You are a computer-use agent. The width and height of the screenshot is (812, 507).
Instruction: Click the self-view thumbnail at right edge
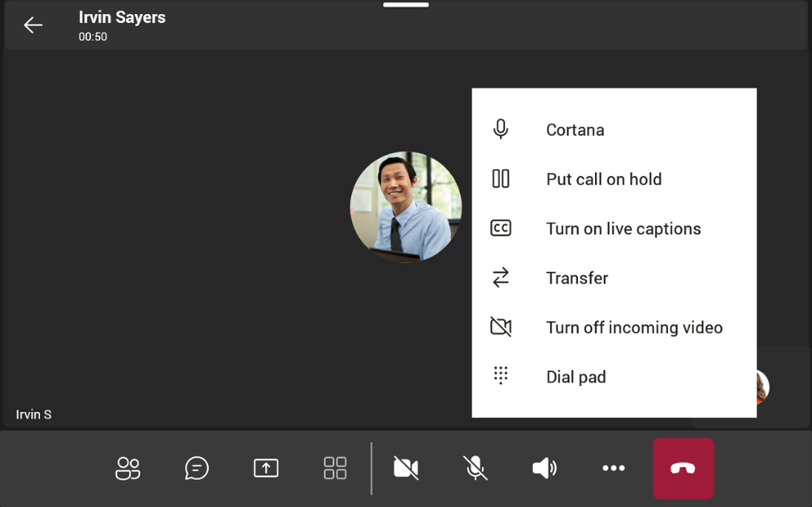pos(761,388)
